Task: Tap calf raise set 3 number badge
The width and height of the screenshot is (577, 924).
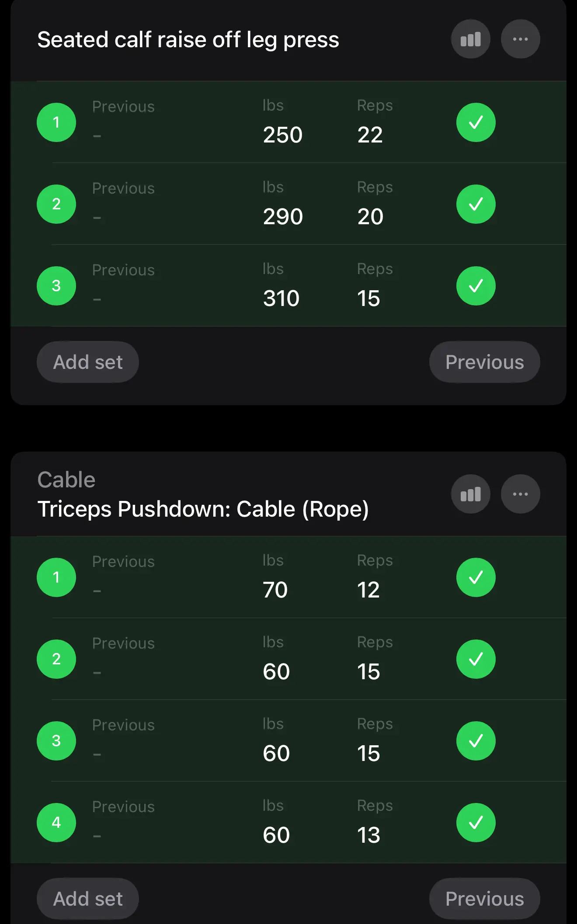Action: [56, 286]
